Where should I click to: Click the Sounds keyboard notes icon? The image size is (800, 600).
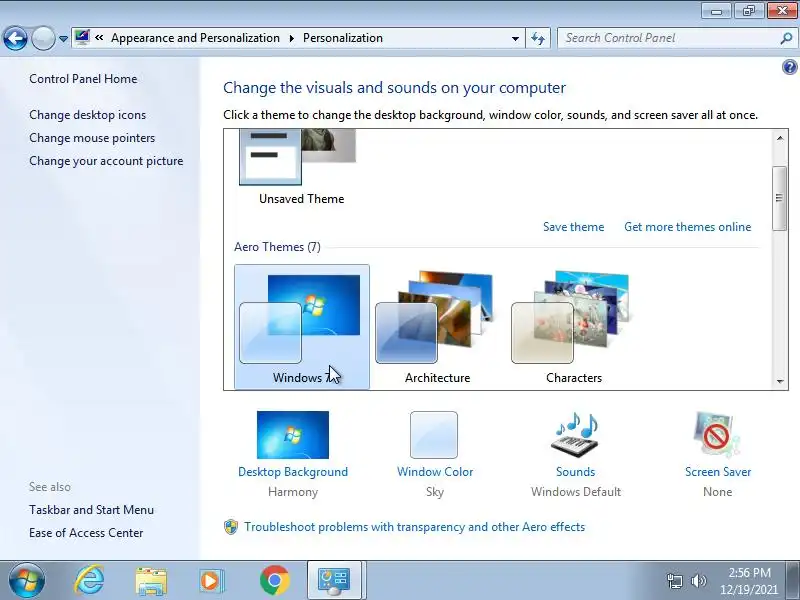(575, 435)
